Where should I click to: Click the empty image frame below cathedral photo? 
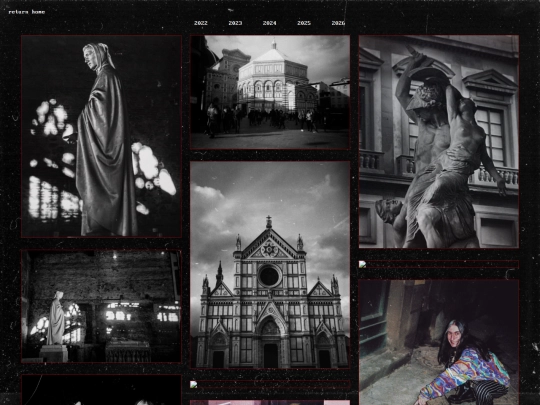270,384
